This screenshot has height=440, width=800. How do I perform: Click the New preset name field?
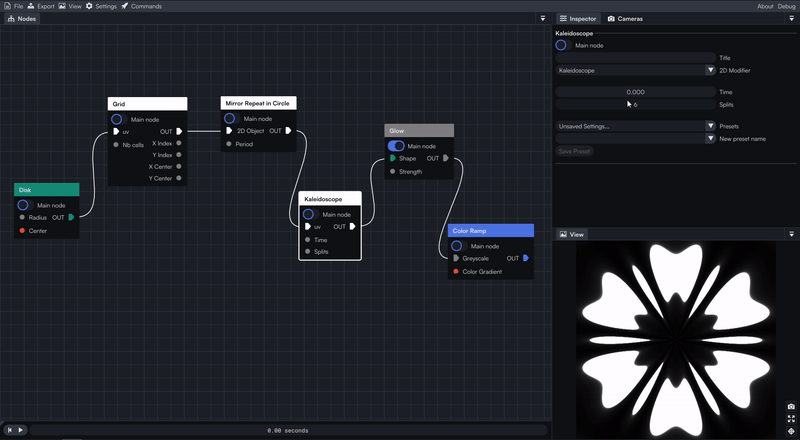click(631, 138)
